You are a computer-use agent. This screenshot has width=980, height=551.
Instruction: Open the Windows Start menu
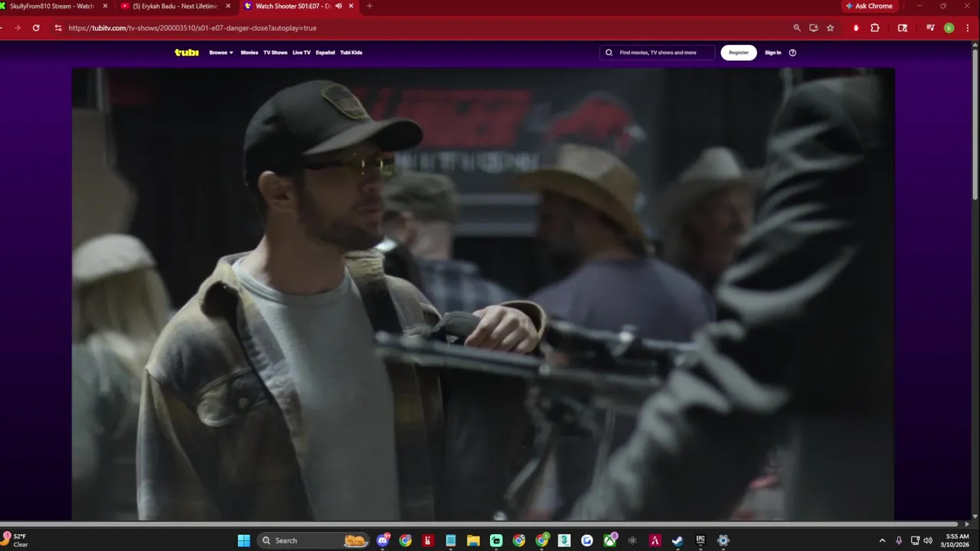click(x=243, y=540)
